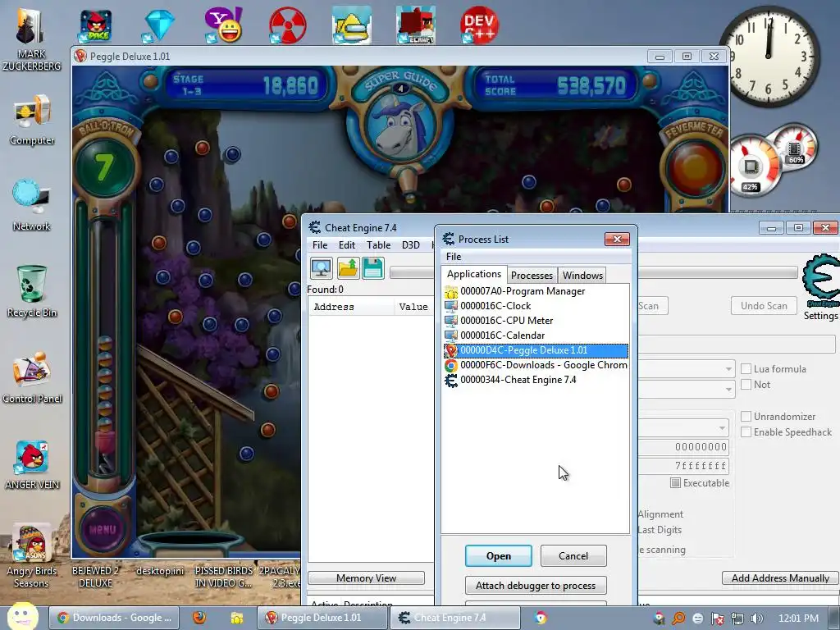Click Attach debugger to process button

535,586
